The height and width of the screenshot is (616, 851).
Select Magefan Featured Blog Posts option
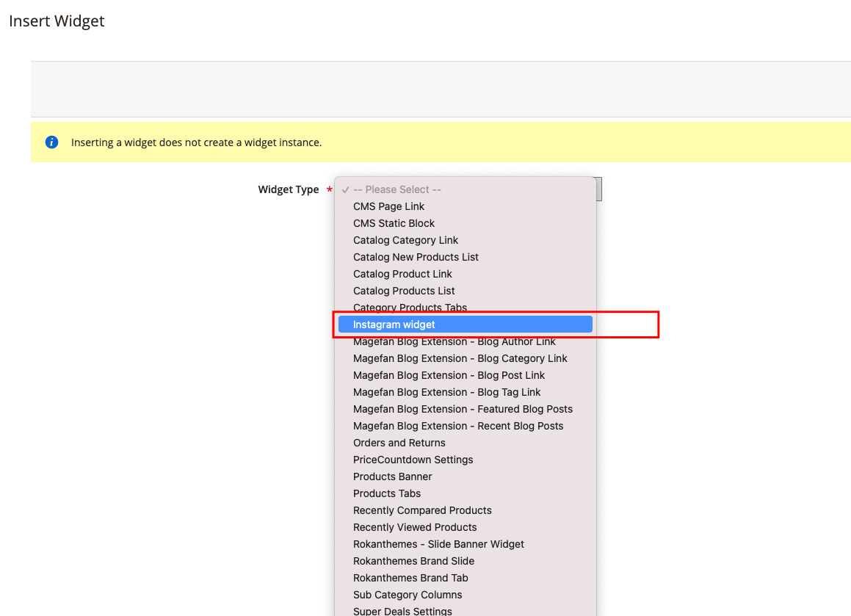[465, 409]
